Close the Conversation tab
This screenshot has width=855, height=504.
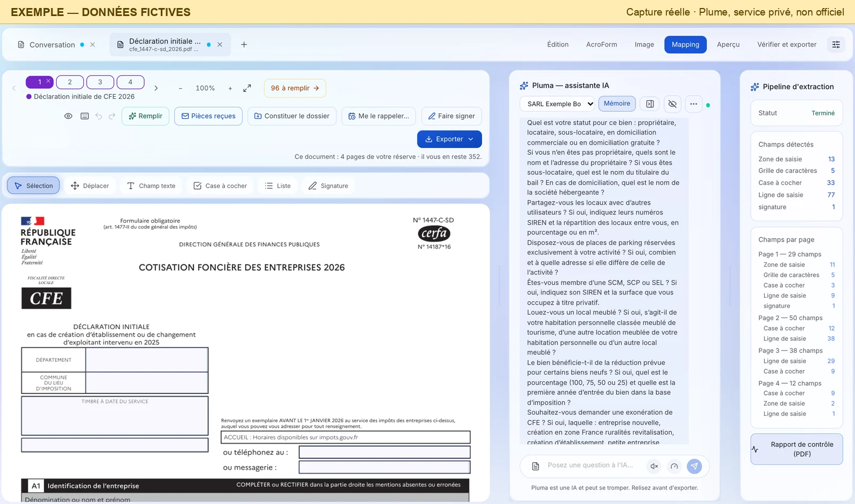pyautogui.click(x=92, y=44)
